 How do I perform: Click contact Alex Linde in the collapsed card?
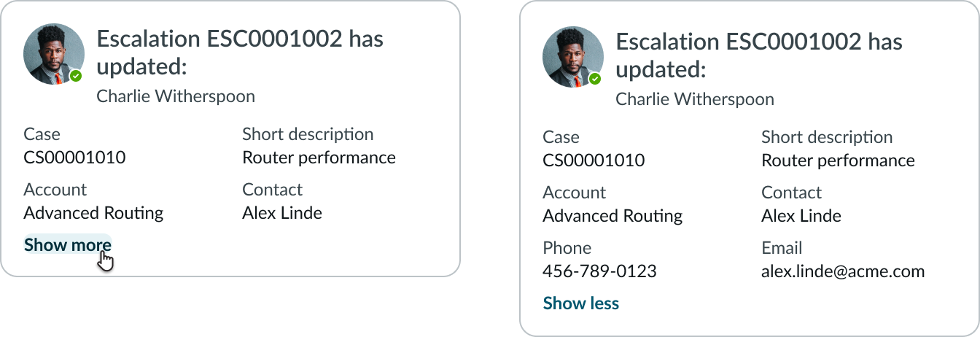[x=281, y=213]
